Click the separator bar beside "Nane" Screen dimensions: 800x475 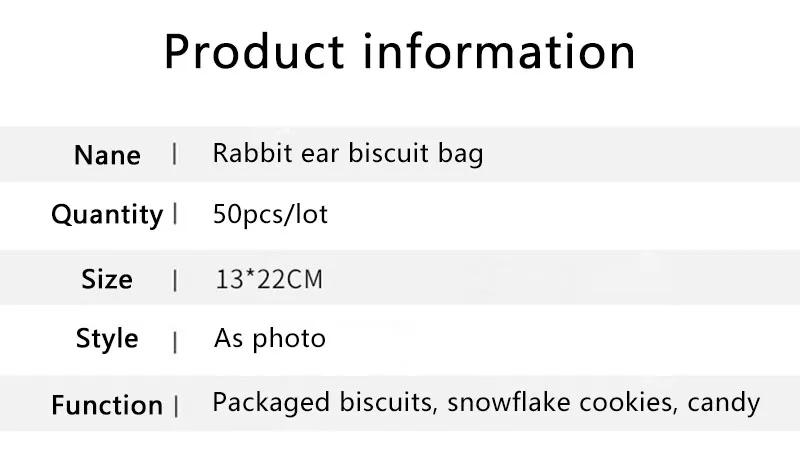coord(176,154)
